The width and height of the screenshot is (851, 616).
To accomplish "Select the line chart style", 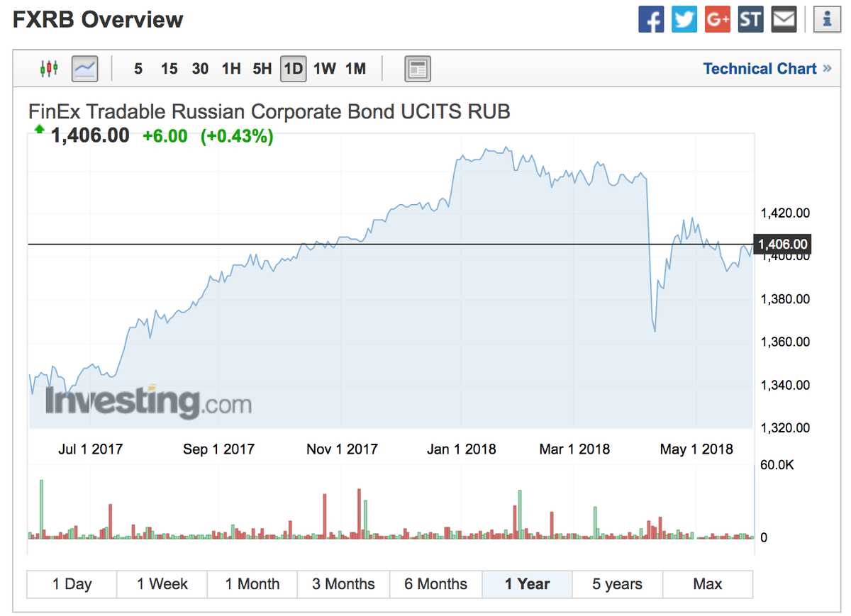I will (84, 68).
